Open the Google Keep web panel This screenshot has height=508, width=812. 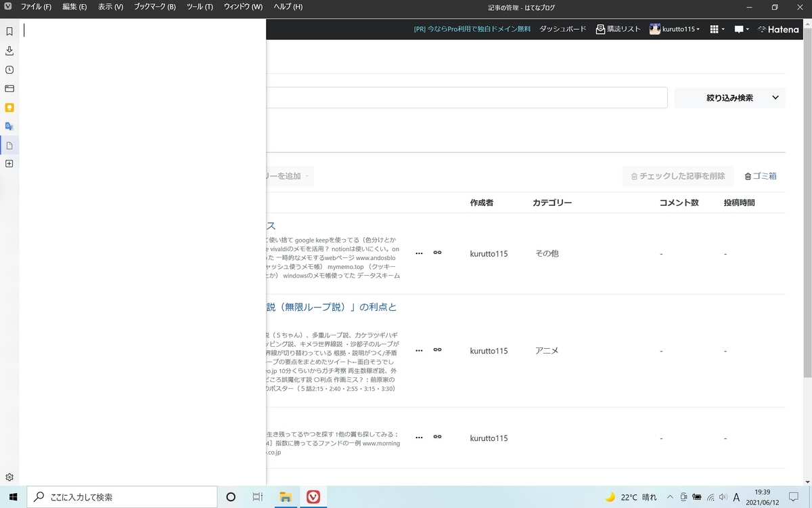tap(9, 108)
